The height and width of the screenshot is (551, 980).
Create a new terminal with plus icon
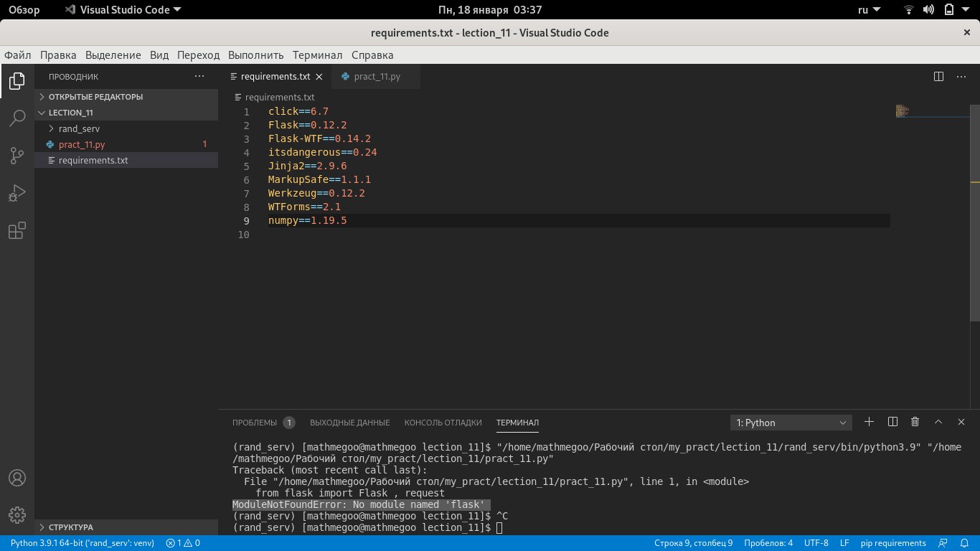(869, 422)
